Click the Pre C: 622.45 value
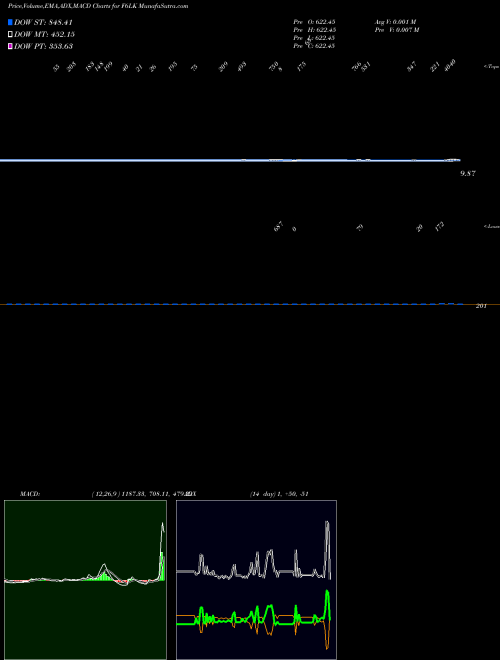The height and width of the screenshot is (660, 500). (314, 46)
